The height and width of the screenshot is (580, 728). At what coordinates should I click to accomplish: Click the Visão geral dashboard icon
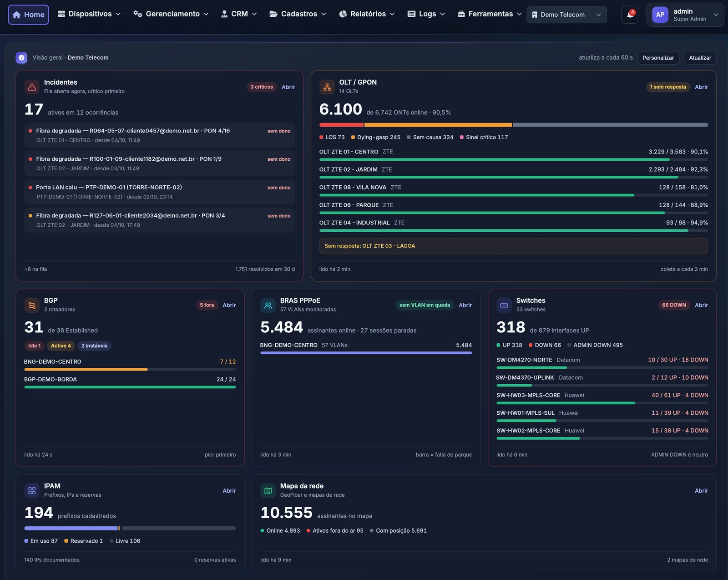pyautogui.click(x=21, y=57)
